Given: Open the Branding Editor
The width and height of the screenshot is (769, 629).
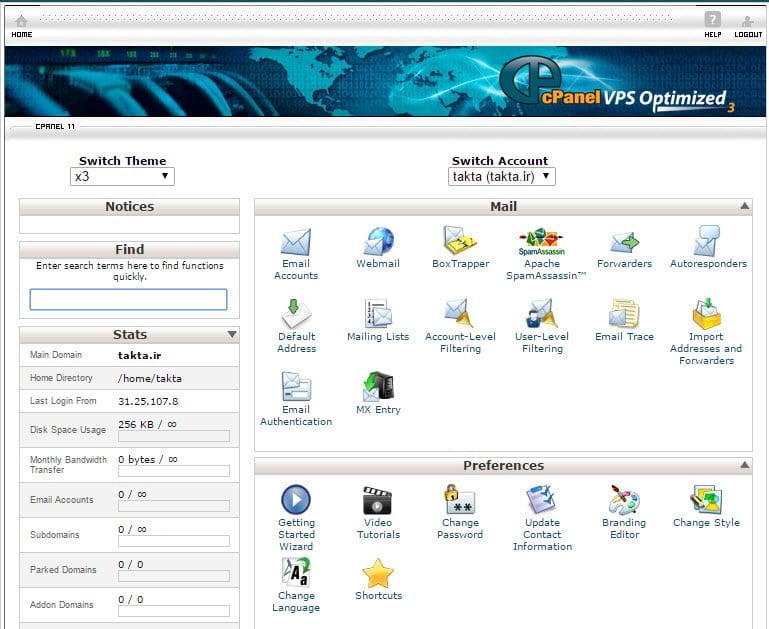Looking at the screenshot, I should (624, 502).
